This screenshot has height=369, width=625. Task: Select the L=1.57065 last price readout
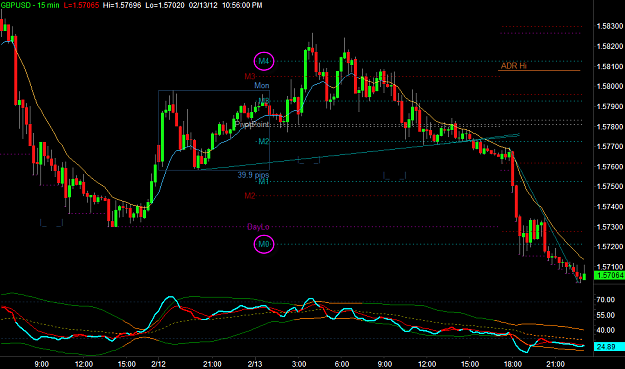(81, 5)
